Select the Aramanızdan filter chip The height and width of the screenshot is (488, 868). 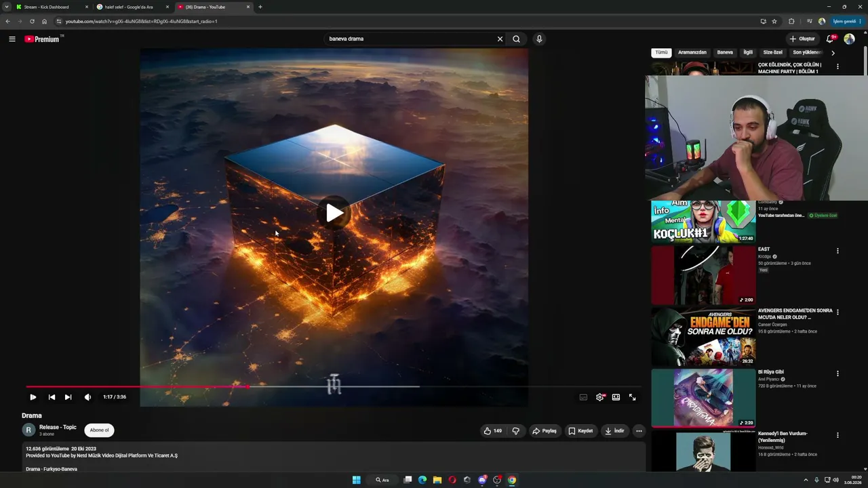pyautogui.click(x=692, y=52)
